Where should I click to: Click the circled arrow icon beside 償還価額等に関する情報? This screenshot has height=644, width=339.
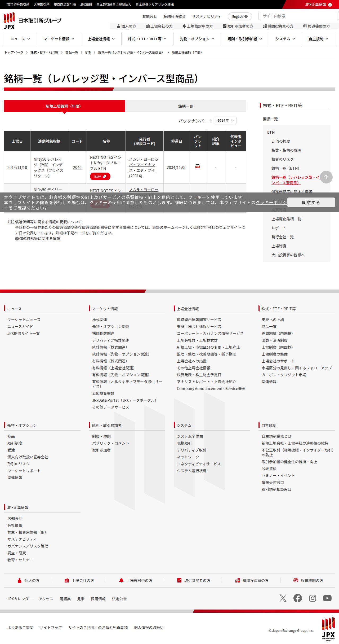(17, 239)
